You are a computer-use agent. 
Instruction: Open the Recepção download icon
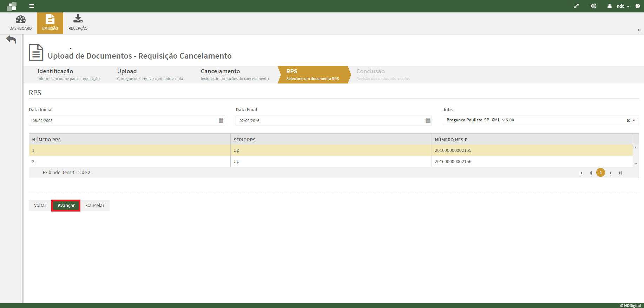coord(78,19)
